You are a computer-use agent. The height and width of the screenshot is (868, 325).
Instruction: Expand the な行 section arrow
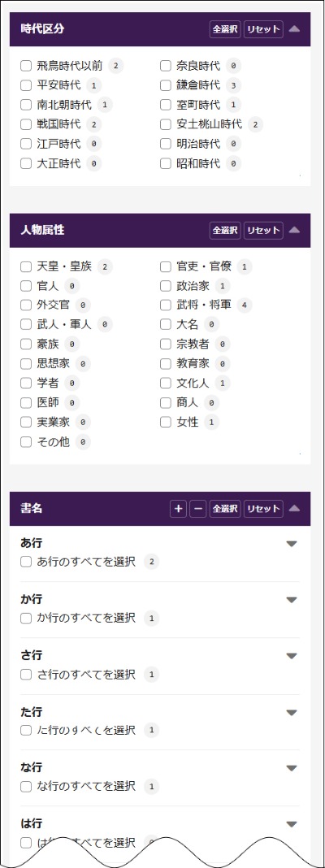pyautogui.click(x=292, y=768)
